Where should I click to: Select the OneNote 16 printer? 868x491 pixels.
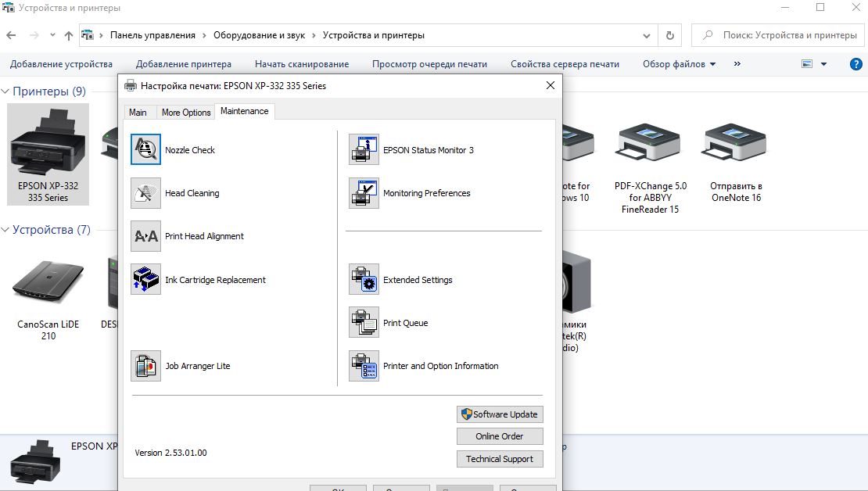(x=737, y=163)
